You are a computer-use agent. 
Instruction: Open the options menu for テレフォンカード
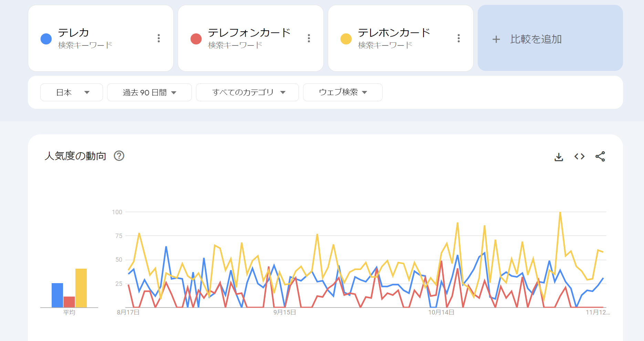(x=309, y=38)
